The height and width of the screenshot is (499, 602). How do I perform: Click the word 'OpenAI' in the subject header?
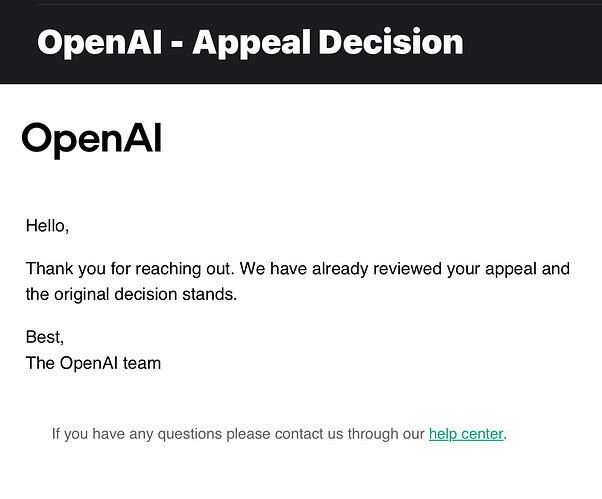point(100,43)
